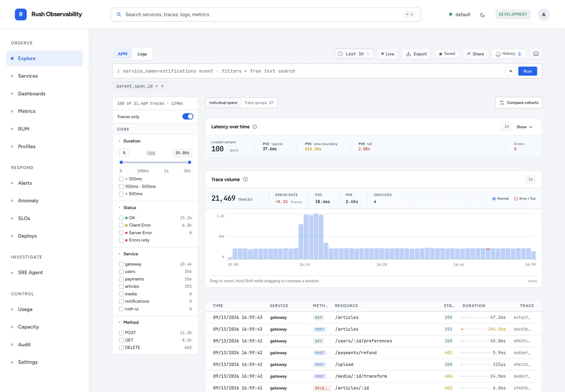
Task: Click the History clock icon
Action: tap(498, 54)
